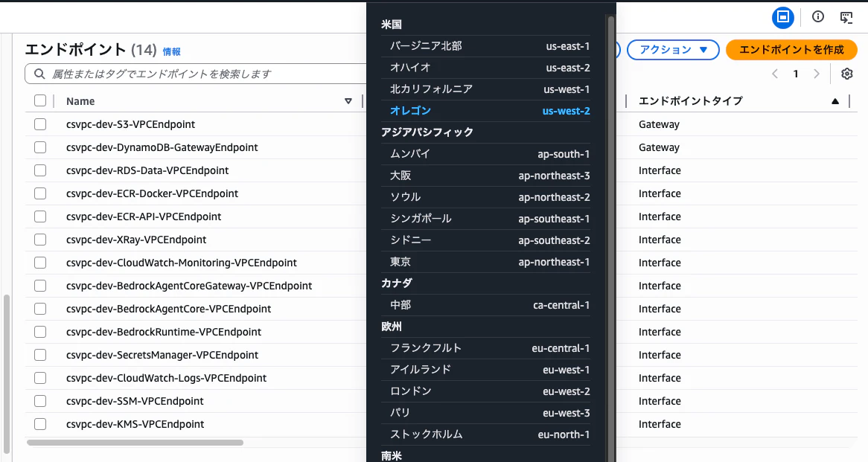Select アイルランド eu-west-1 region
Image resolution: width=868 pixels, height=462 pixels.
coord(485,370)
